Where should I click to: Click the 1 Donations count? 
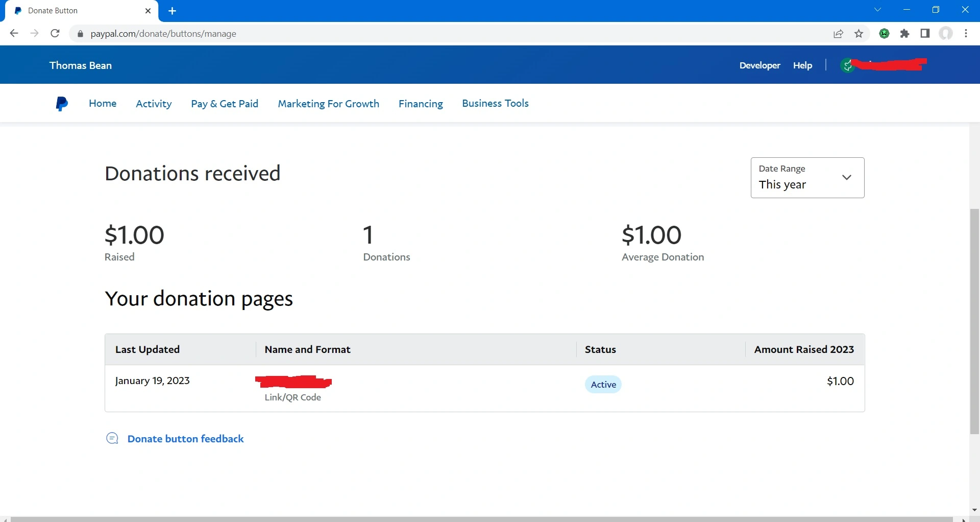click(x=368, y=235)
